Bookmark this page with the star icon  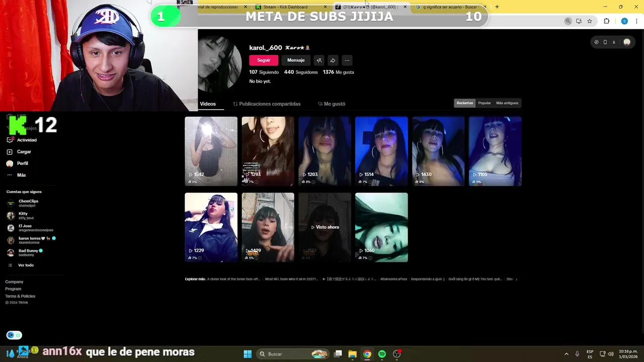pyautogui.click(x=590, y=21)
